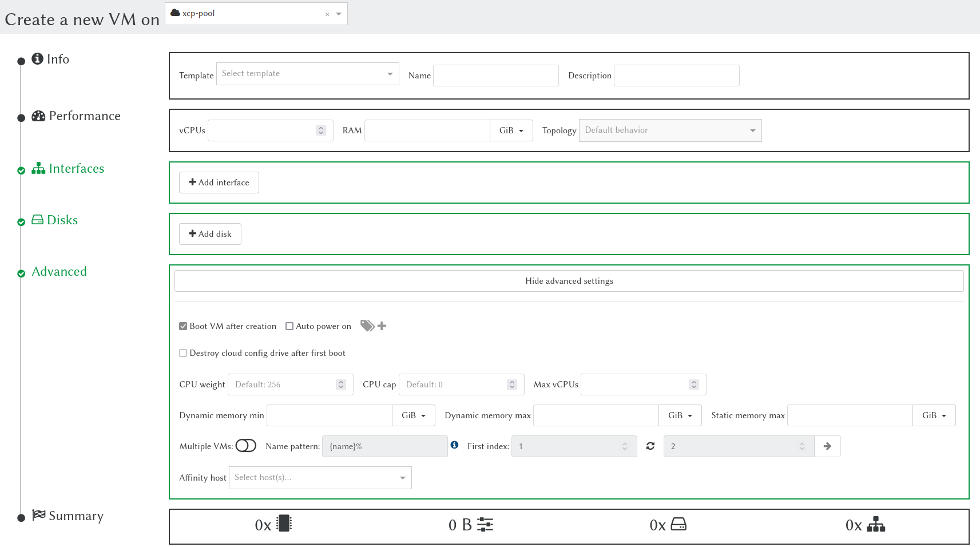
Task: Open the Select template dropdown
Action: [307, 74]
